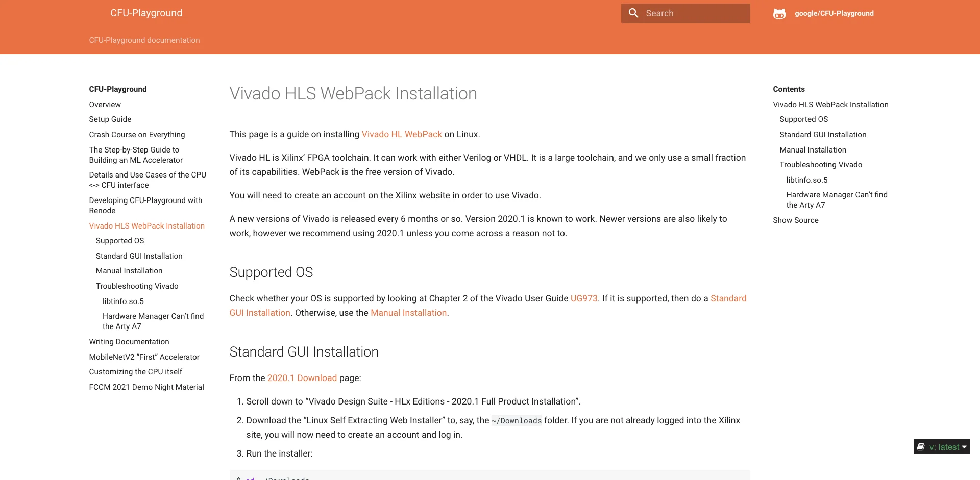Screen dimensions: 980x480
Task: Click Troubleshooting Vivado in Contents panel
Action: click(821, 165)
